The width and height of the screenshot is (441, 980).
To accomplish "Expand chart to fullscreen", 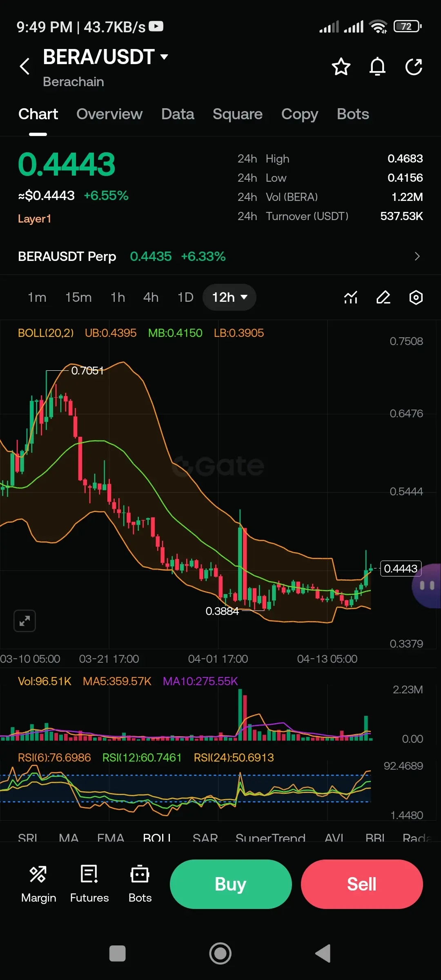I will pos(24,621).
